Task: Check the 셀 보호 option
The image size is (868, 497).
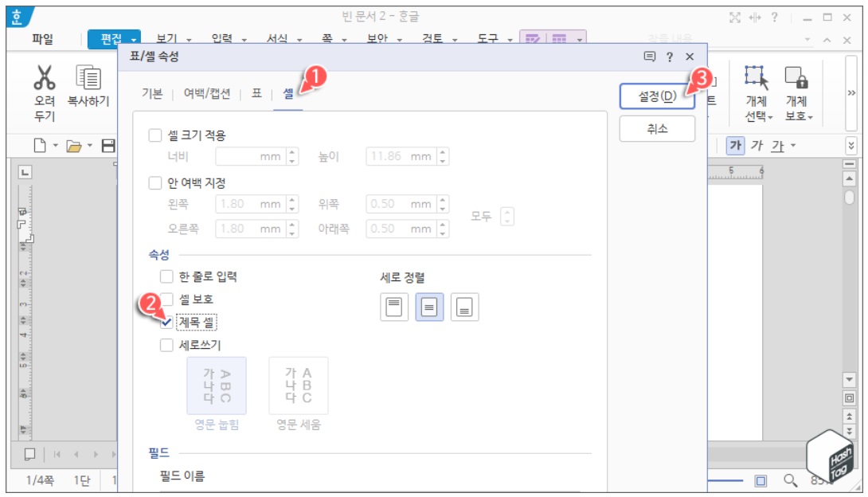Action: [x=167, y=299]
